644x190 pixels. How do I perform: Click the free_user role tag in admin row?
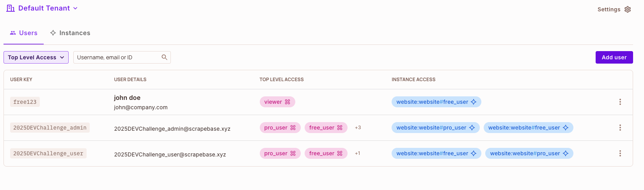pyautogui.click(x=326, y=128)
